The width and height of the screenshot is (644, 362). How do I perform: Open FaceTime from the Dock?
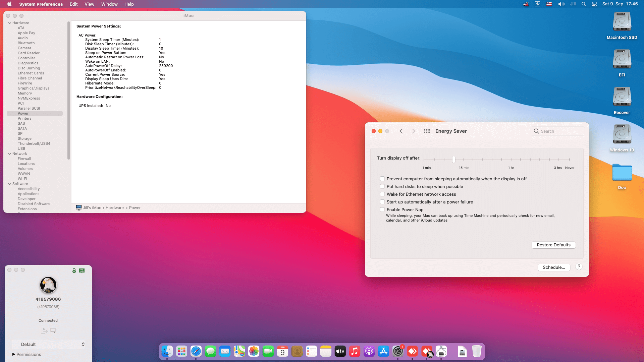[268, 351]
